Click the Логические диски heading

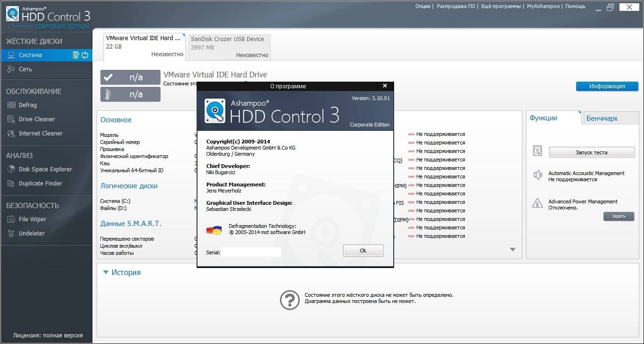tap(129, 186)
